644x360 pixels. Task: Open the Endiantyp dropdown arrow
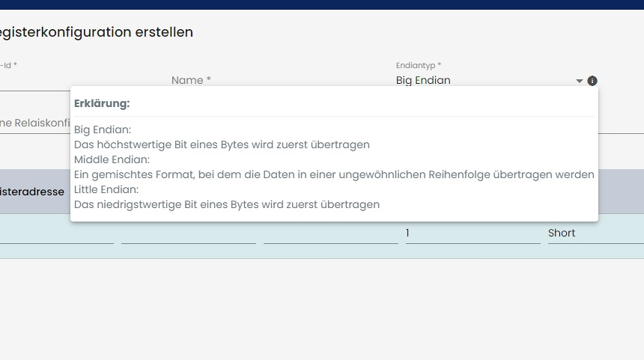click(579, 81)
